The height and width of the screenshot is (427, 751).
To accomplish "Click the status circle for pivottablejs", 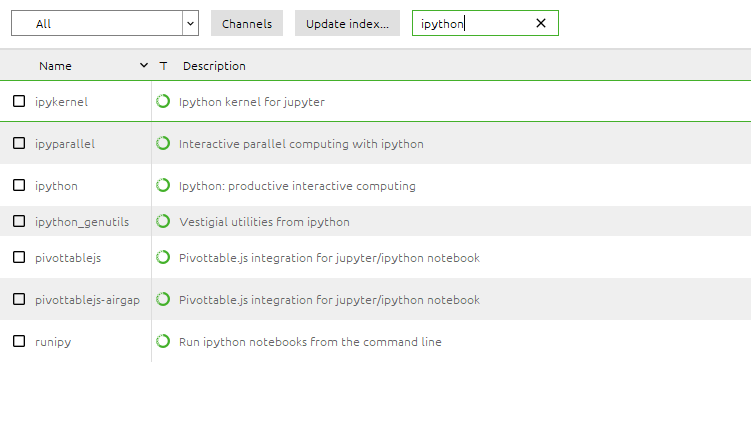I will (163, 257).
